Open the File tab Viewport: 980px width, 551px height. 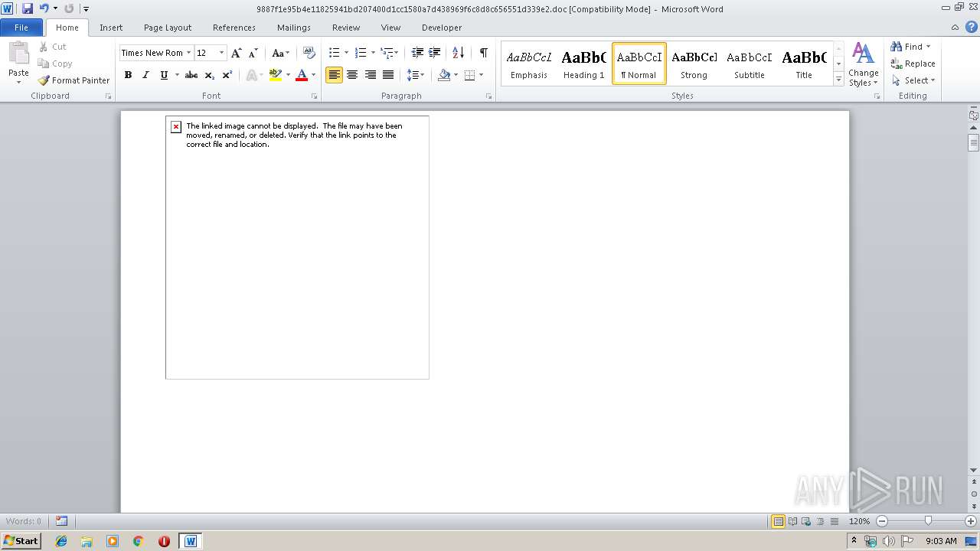[x=21, y=28]
